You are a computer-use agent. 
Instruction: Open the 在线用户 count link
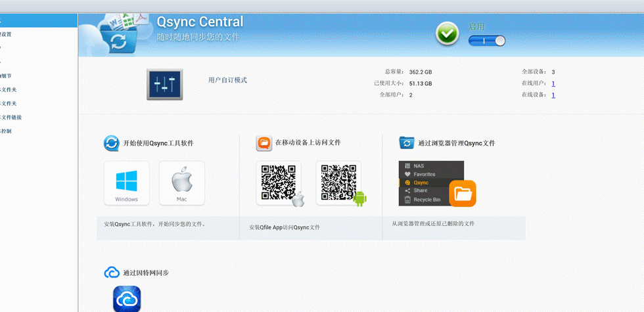[x=553, y=83]
